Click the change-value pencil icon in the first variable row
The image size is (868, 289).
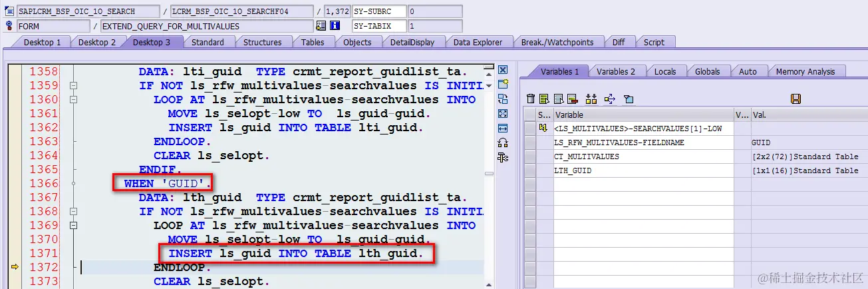tap(543, 129)
